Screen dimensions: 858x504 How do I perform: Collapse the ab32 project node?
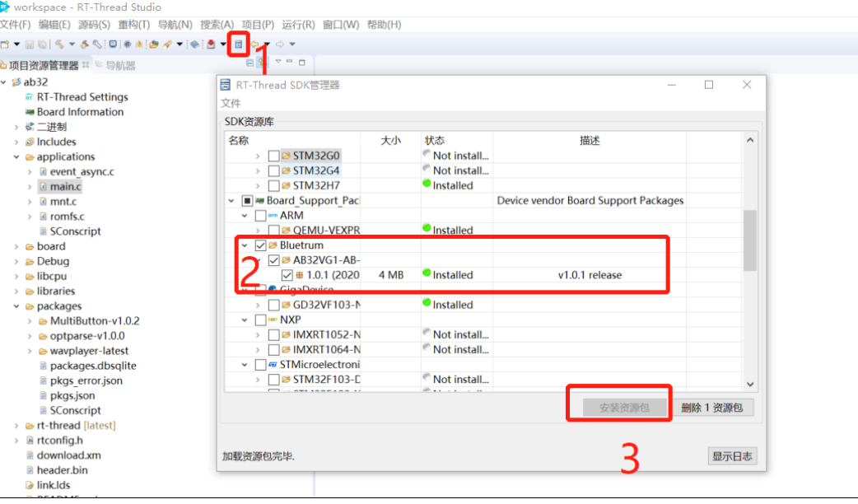pyautogui.click(x=4, y=82)
